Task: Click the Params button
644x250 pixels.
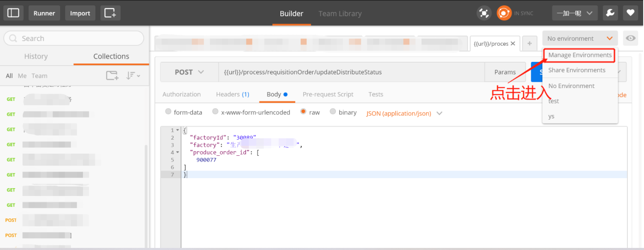Action: pyautogui.click(x=505, y=72)
